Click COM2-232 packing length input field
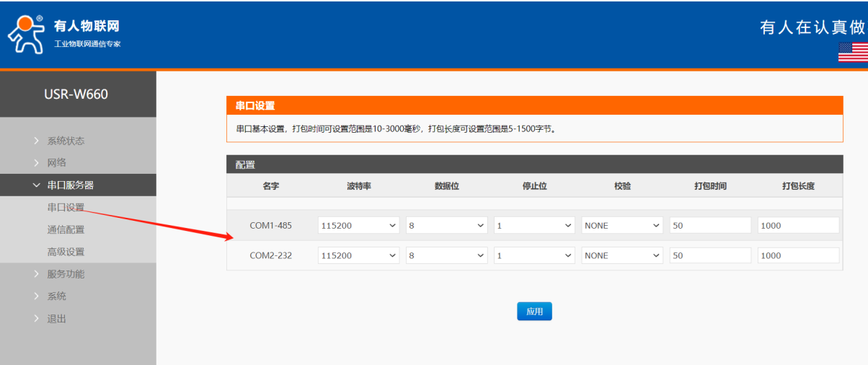The image size is (868, 365). pos(798,255)
